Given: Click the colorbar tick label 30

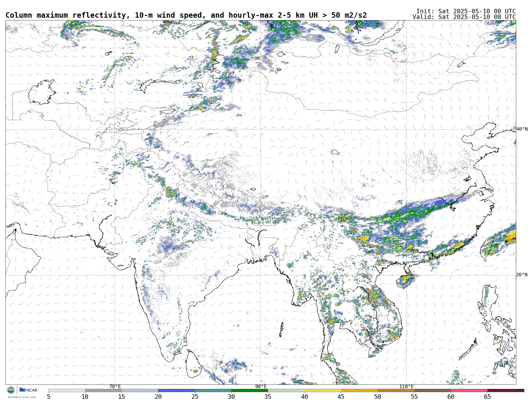Looking at the screenshot, I should coord(231,397).
